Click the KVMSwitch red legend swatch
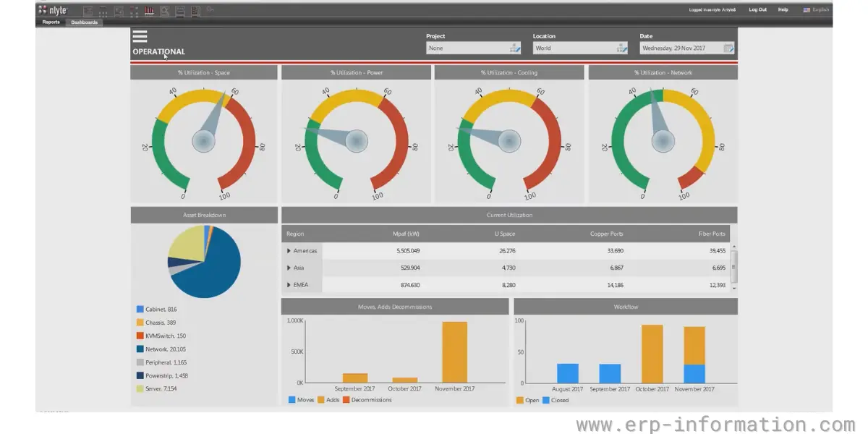The width and height of the screenshot is (868, 434). tap(140, 336)
